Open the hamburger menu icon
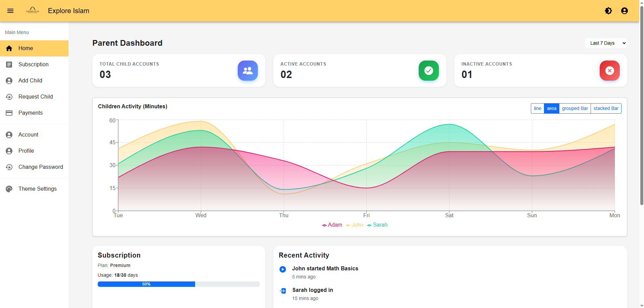 tap(10, 11)
